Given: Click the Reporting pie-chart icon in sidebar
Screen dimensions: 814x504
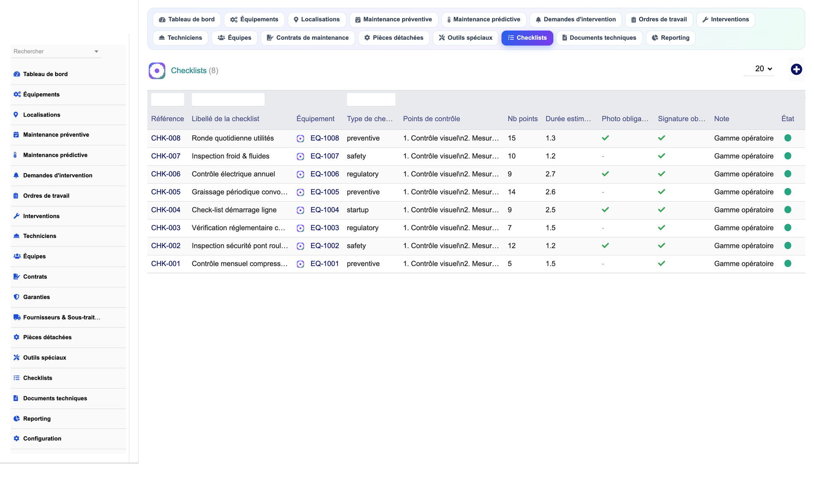Looking at the screenshot, I should pyautogui.click(x=16, y=419).
